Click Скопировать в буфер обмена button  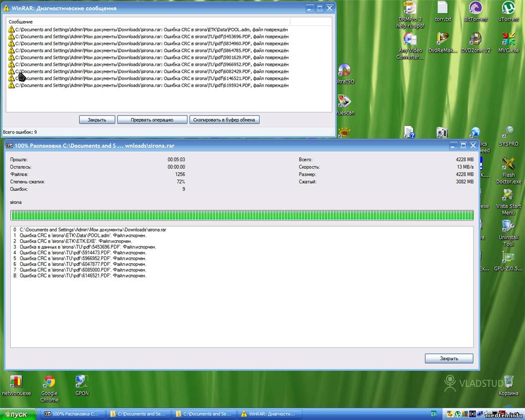[224, 120]
